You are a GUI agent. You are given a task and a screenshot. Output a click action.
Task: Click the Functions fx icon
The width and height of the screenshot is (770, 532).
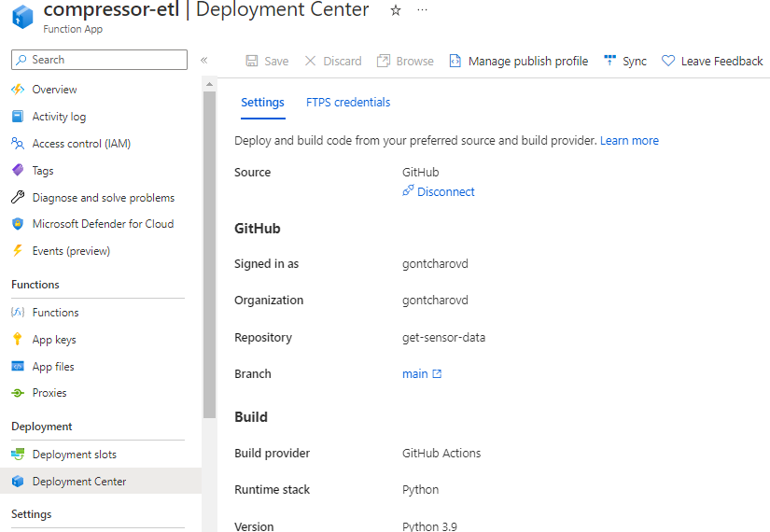18,312
